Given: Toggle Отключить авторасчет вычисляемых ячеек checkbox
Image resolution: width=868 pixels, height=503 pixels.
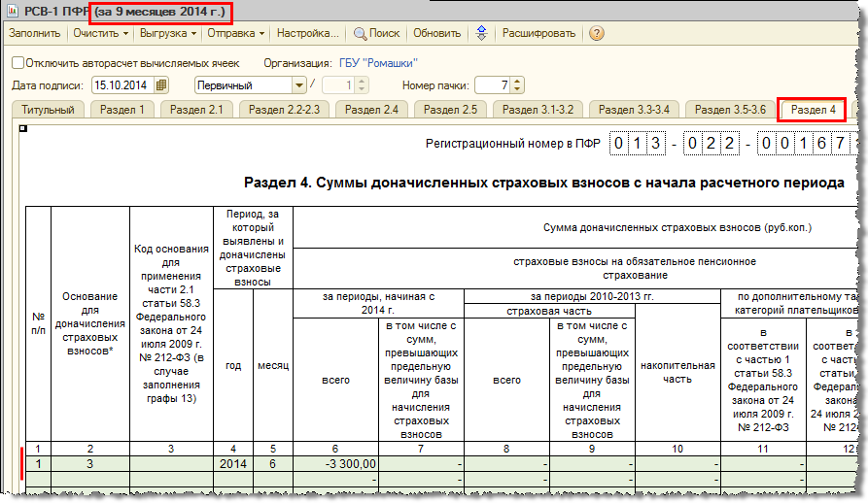Looking at the screenshot, I should point(18,63).
